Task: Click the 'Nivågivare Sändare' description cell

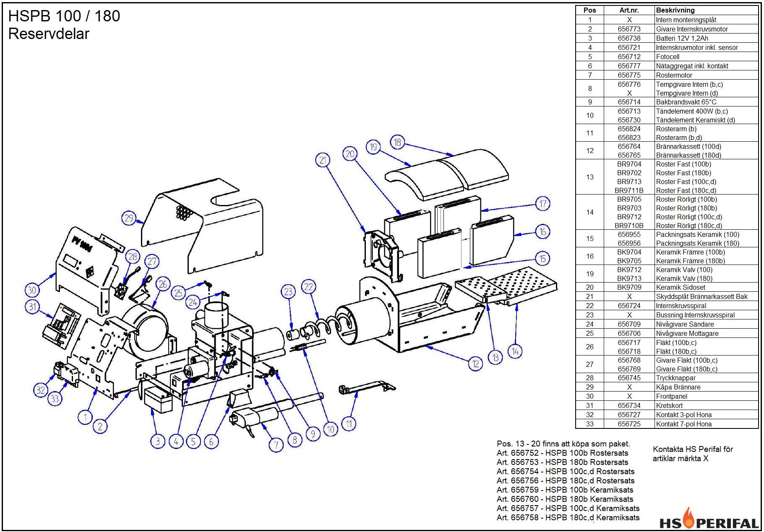Action: [x=707, y=324]
